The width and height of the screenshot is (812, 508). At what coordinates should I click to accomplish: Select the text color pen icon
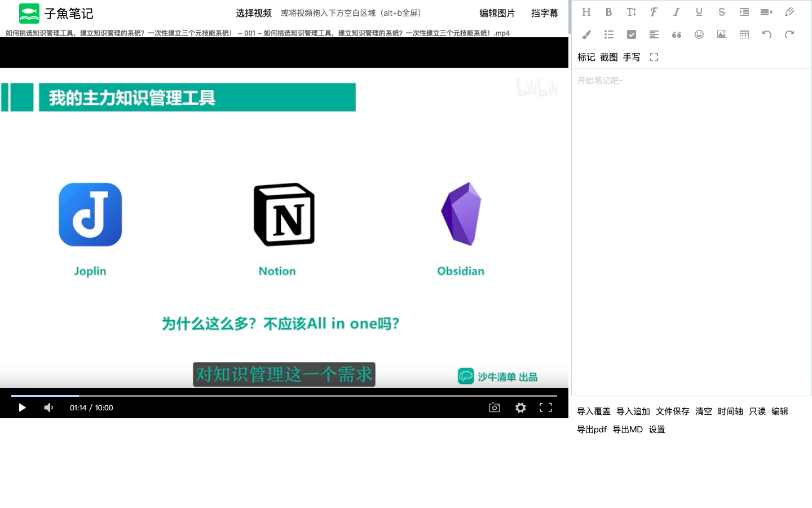[x=789, y=12]
